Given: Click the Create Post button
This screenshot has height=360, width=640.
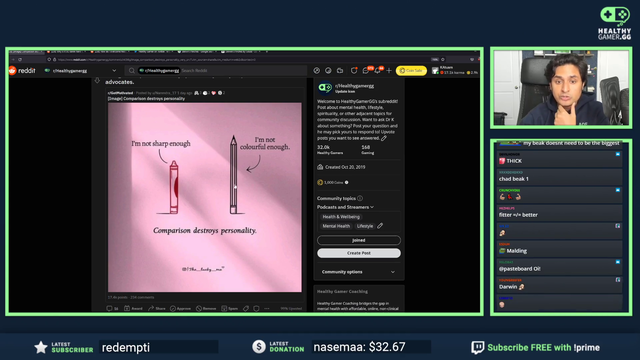Looking at the screenshot, I should click(359, 253).
